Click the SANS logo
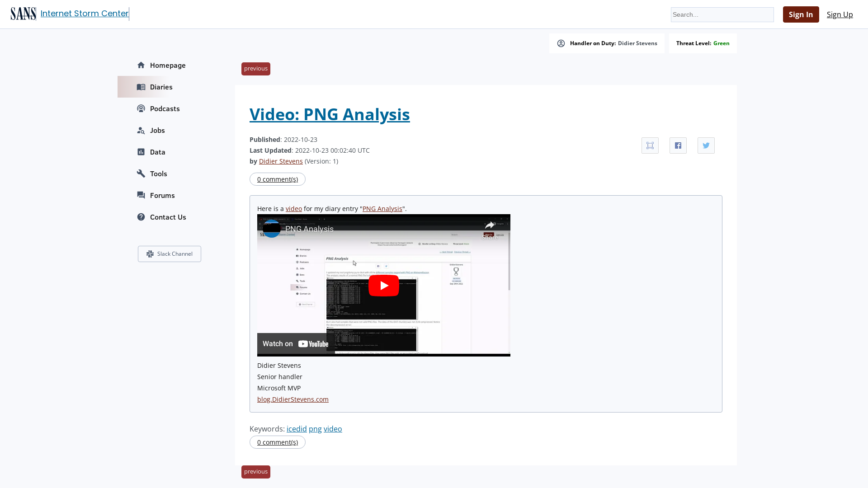 [x=23, y=14]
